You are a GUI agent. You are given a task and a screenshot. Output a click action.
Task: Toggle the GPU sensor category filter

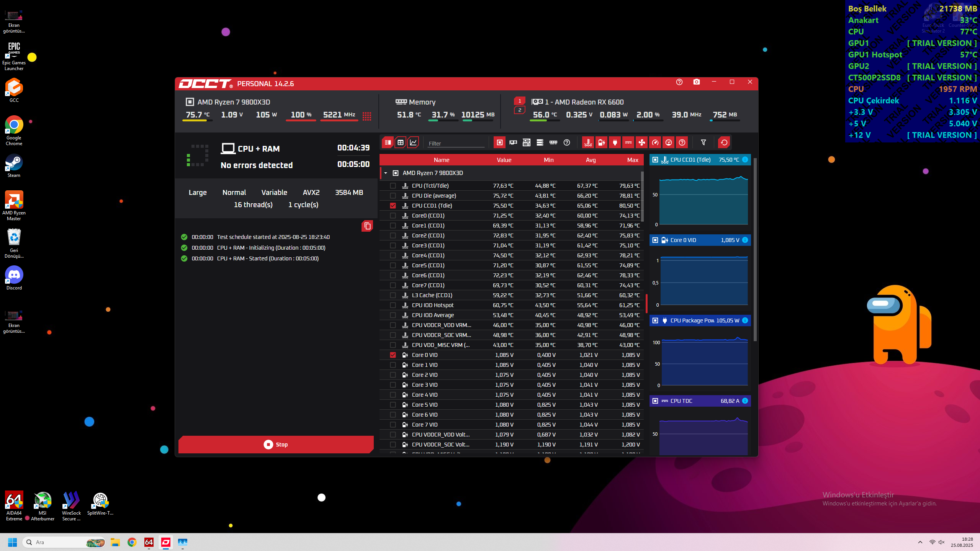[x=513, y=142]
